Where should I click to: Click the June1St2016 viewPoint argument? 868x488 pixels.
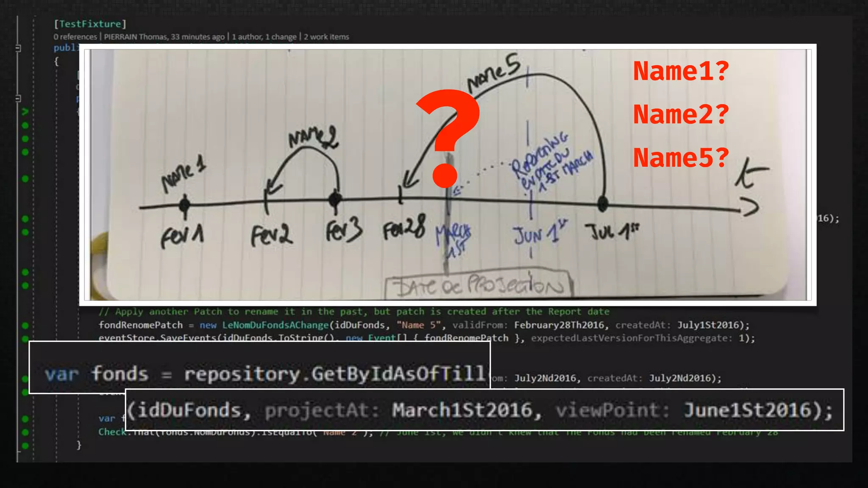coord(747,410)
